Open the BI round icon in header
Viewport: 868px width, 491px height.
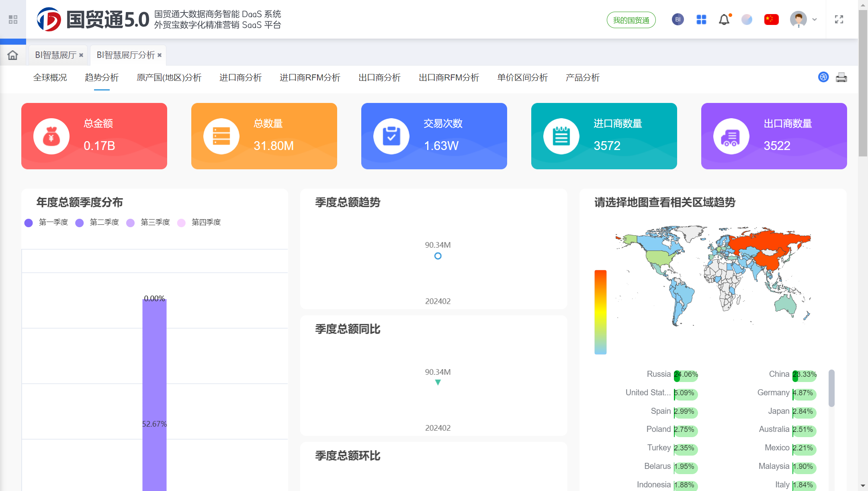point(678,19)
